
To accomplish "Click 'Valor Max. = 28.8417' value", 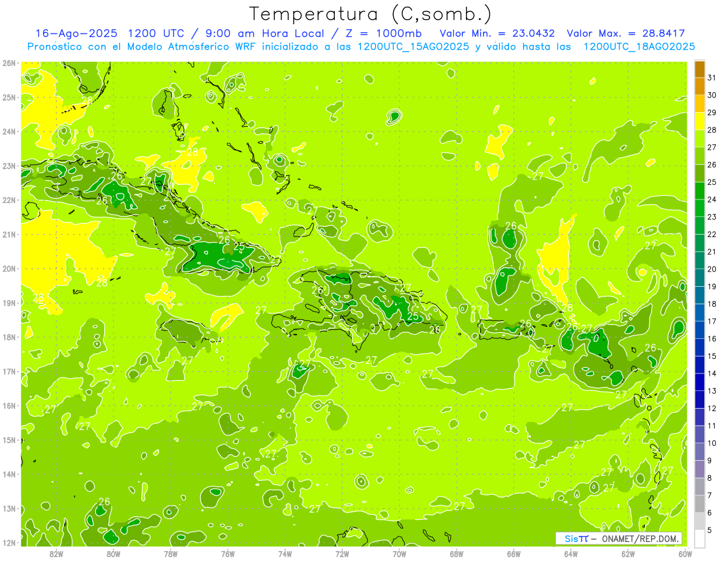I will [x=626, y=33].
